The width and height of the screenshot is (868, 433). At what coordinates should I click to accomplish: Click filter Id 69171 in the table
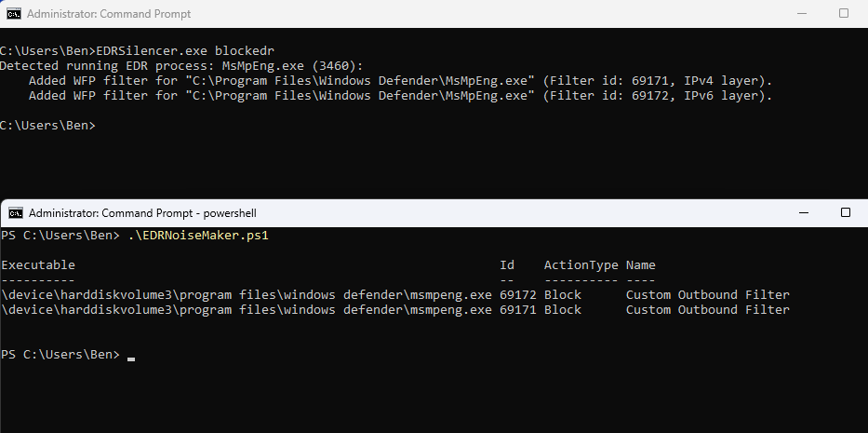click(517, 310)
